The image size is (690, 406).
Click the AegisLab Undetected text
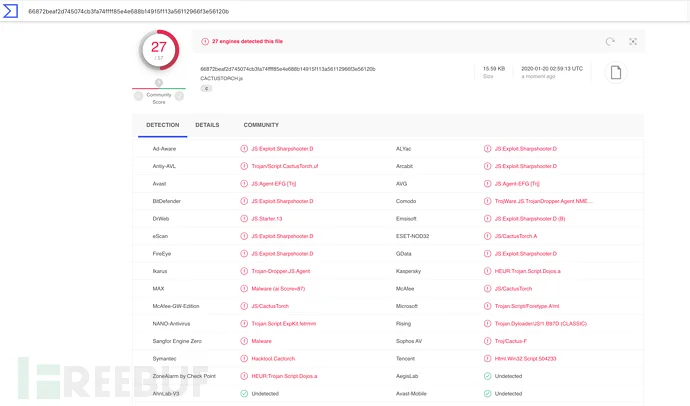(x=508, y=376)
